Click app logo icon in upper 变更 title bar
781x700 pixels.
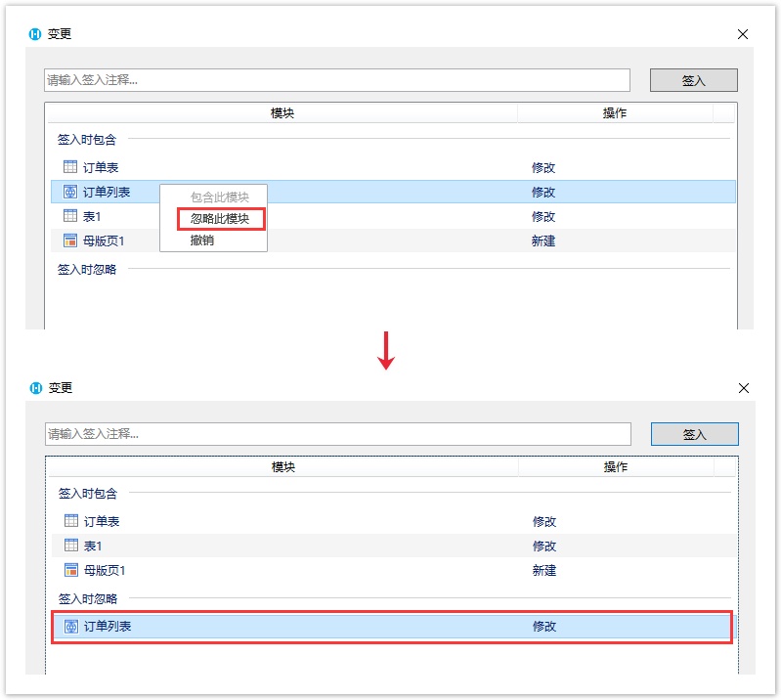click(35, 34)
